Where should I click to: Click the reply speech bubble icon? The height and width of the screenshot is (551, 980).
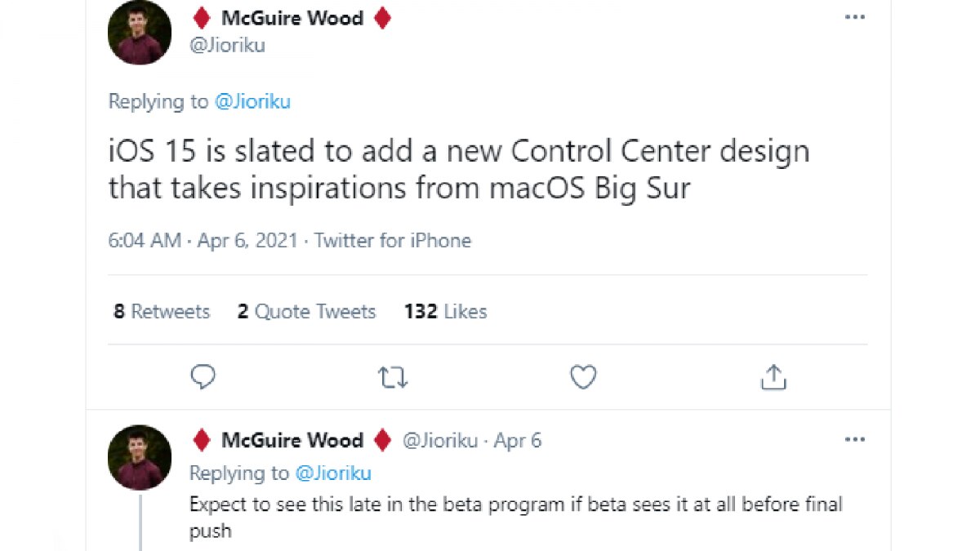point(203,377)
